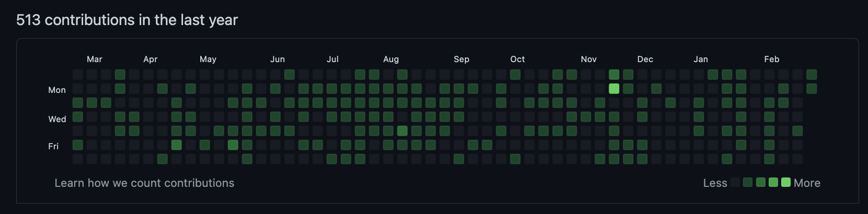
Task: Click the middle legend swatch of five
Action: point(760,182)
